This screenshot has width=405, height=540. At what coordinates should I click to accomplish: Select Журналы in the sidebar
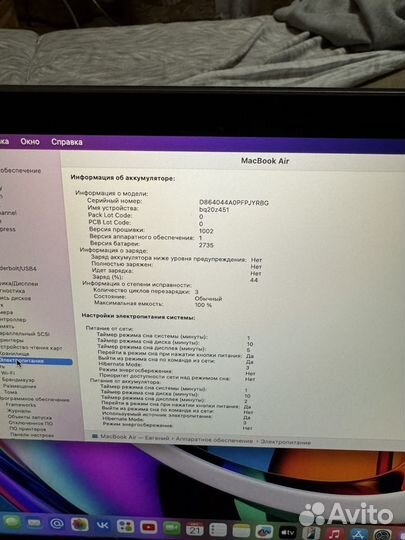pyautogui.click(x=19, y=411)
